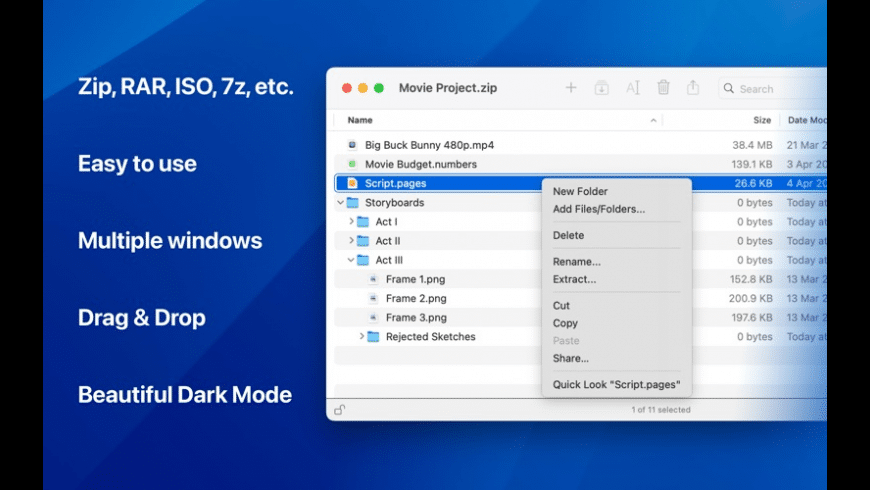Click the Frame 3.png image icon
The height and width of the screenshot is (490, 870).
tap(373, 317)
